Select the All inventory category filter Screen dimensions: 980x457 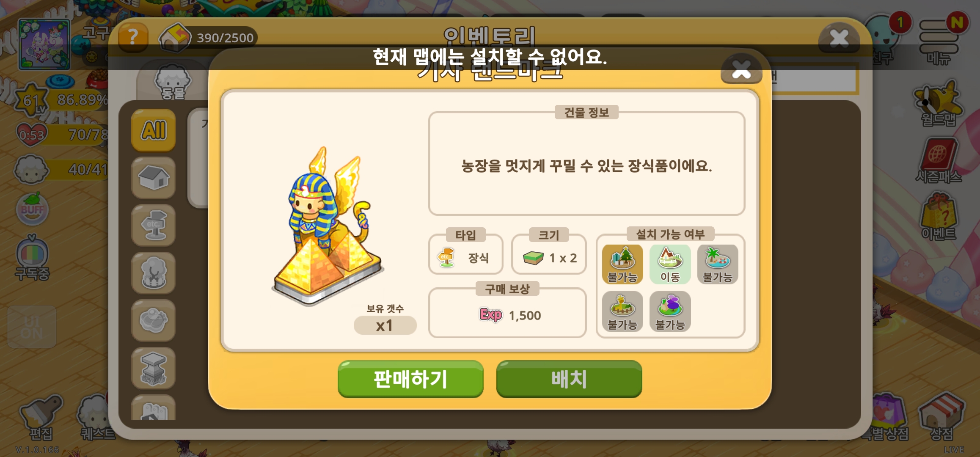point(154,130)
